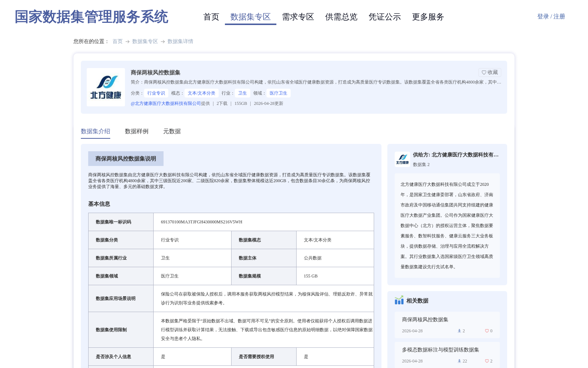Image resolution: width=588 pixels, height=368 pixels.
Task: Go to 首页 in top navigation
Action: pos(211,17)
